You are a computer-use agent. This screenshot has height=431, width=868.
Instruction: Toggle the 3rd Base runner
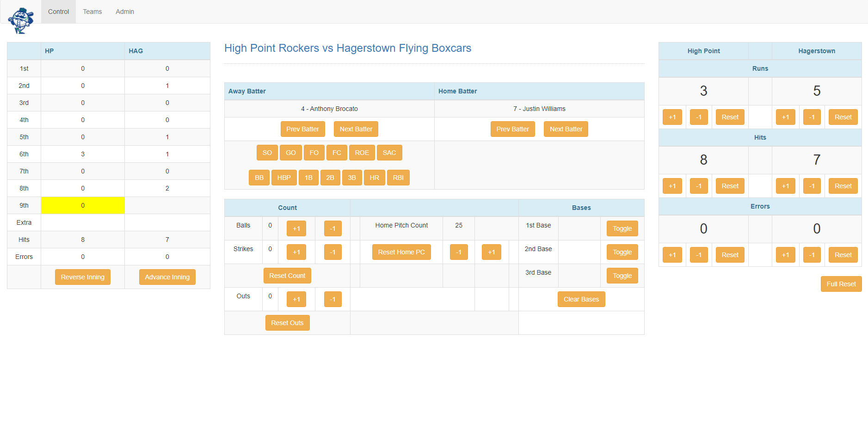pos(622,276)
